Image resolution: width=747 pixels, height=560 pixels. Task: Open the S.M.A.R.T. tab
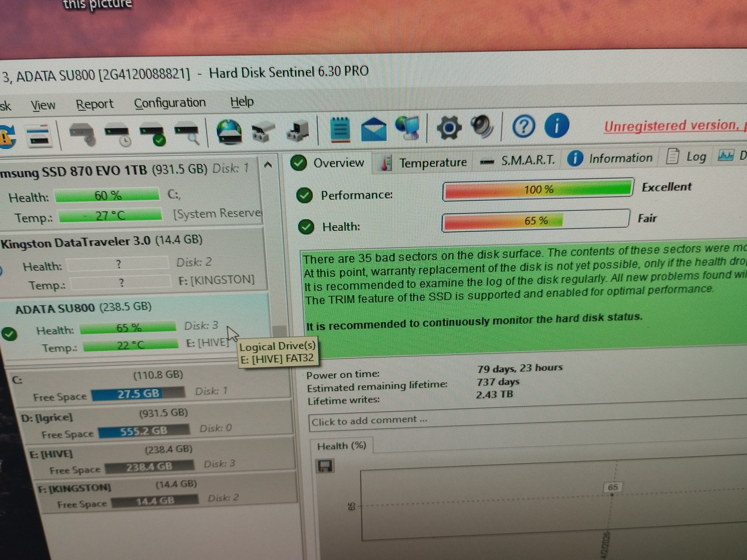click(x=517, y=160)
